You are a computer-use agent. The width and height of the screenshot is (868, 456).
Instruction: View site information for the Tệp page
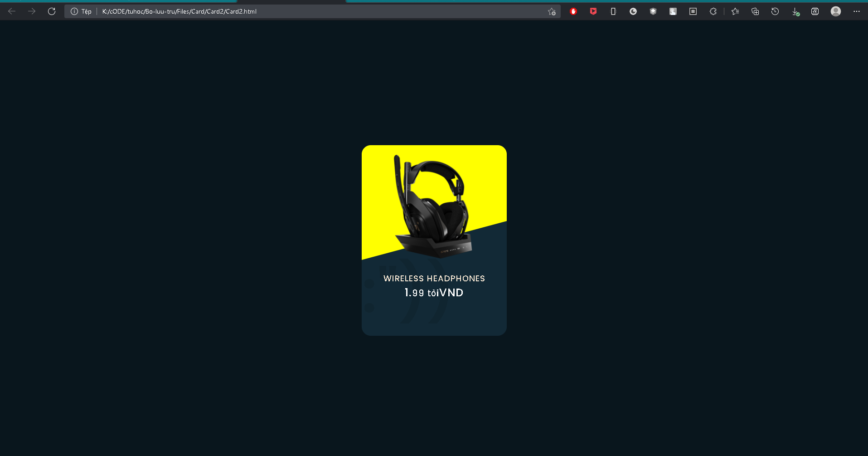[74, 11]
